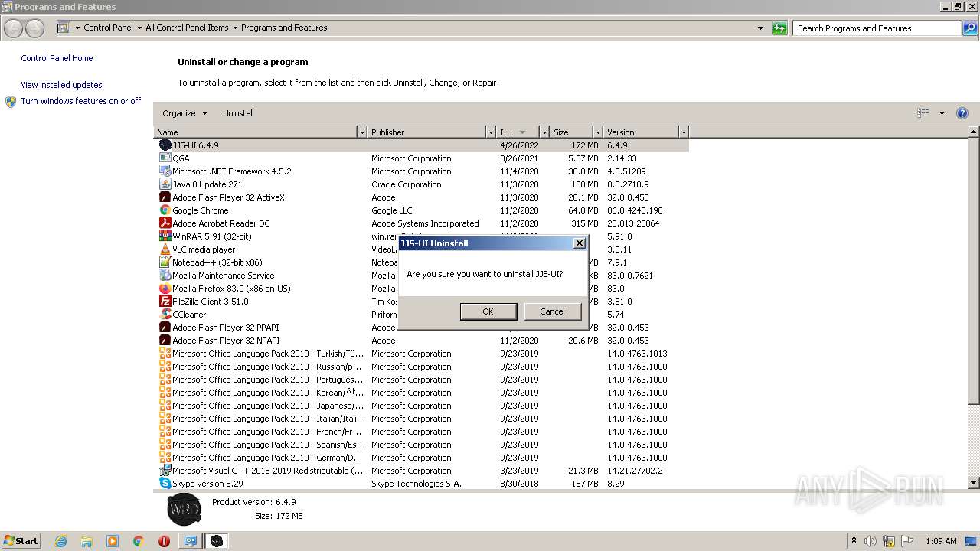
Task: Click the Notepad++ icon in the list
Action: [x=165, y=262]
